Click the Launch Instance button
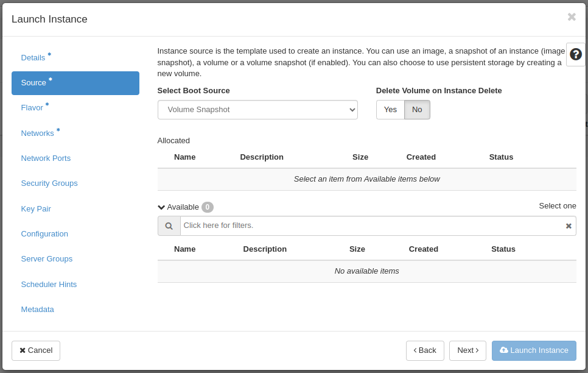 [534, 350]
